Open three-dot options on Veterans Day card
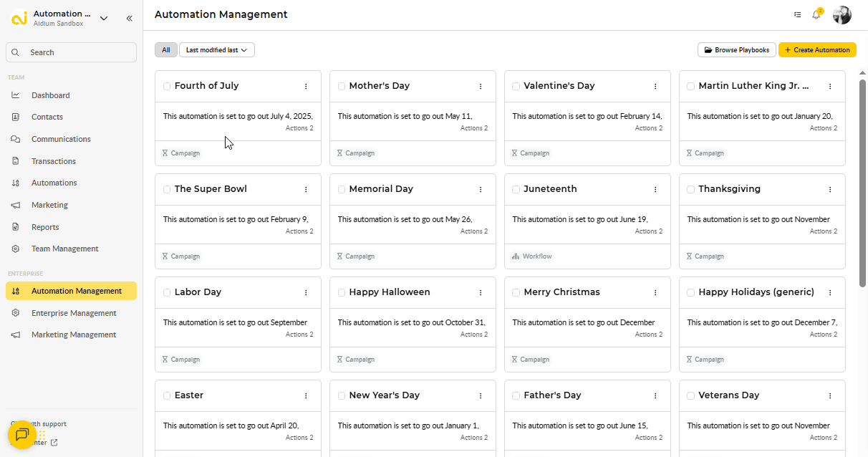Image resolution: width=868 pixels, height=457 pixels. [x=830, y=395]
